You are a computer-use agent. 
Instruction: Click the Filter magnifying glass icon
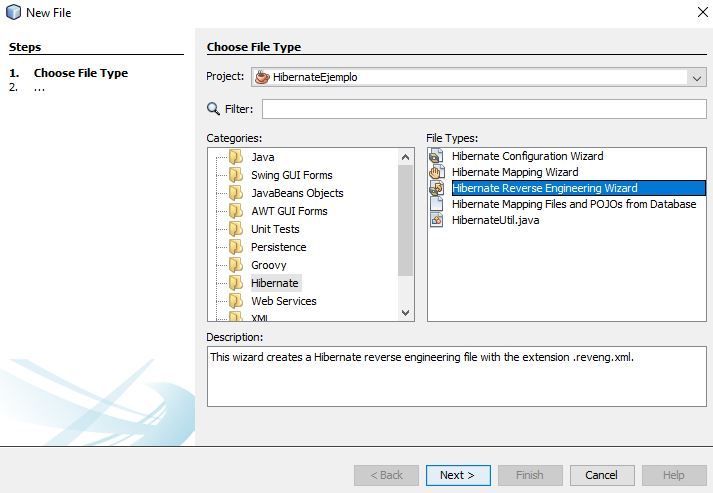(x=213, y=109)
